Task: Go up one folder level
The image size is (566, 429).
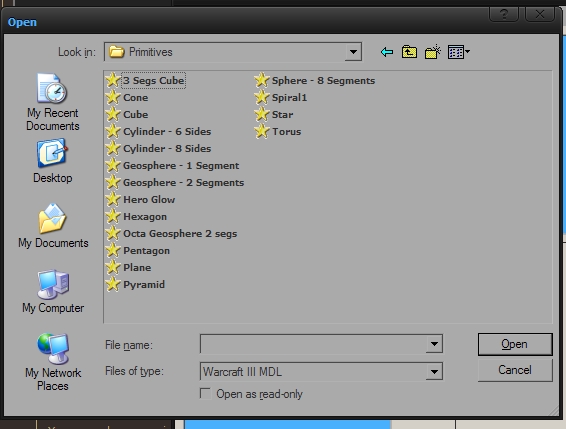Action: pos(409,52)
